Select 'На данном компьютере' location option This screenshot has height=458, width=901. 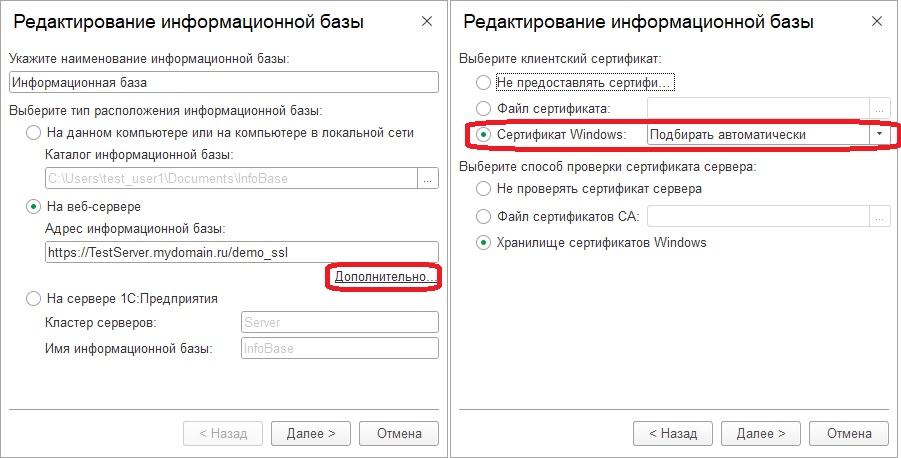(x=35, y=133)
